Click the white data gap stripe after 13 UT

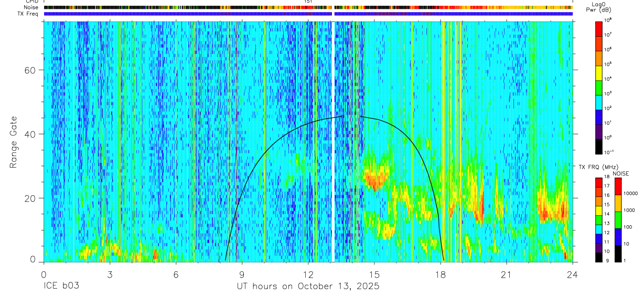click(x=334, y=141)
